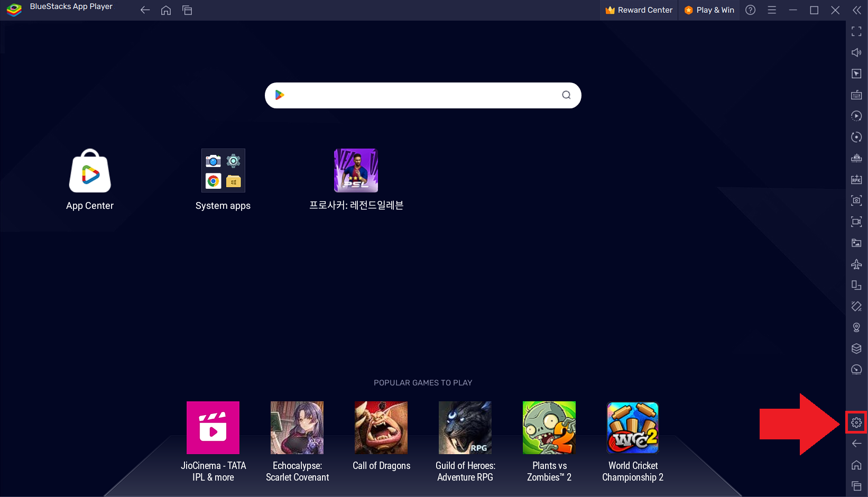This screenshot has height=497, width=868.
Task: Open the hamburger menu
Action: (772, 10)
